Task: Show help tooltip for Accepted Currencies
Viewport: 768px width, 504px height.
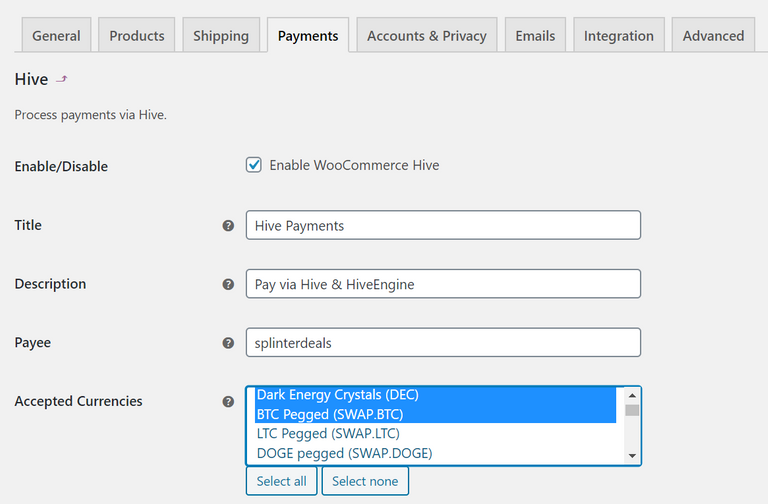Action: (228, 402)
